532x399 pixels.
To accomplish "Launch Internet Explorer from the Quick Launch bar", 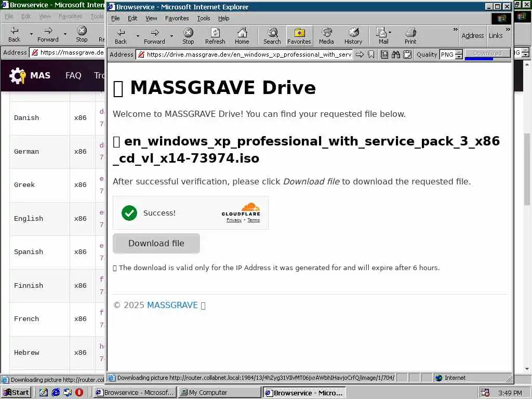I will (56, 392).
